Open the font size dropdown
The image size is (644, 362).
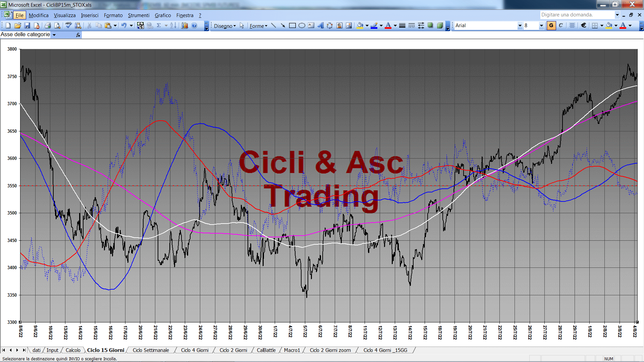[x=541, y=25]
